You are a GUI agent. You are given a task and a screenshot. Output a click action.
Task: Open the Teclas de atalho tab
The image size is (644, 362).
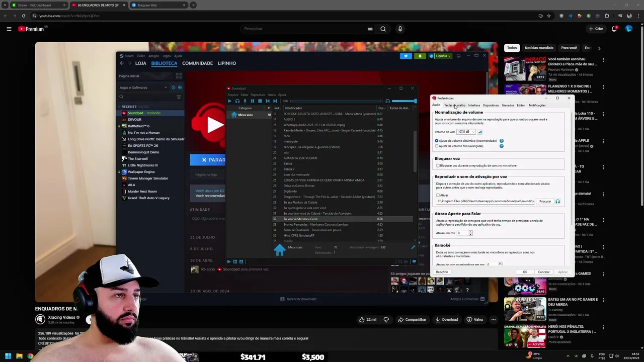pyautogui.click(x=455, y=105)
